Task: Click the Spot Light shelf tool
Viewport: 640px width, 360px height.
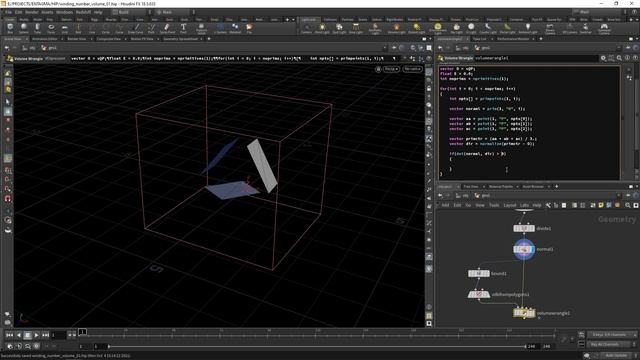Action: pos(339,28)
